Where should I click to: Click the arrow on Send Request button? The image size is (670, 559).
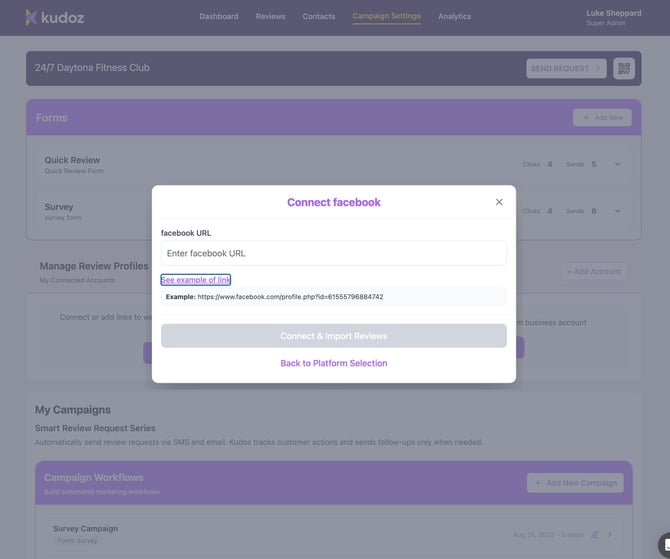point(598,68)
